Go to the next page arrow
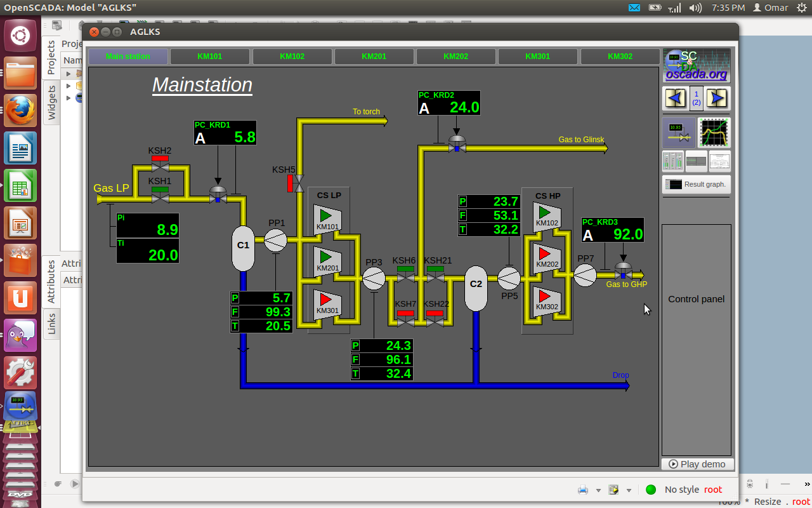The width and height of the screenshot is (812, 508). coord(716,98)
